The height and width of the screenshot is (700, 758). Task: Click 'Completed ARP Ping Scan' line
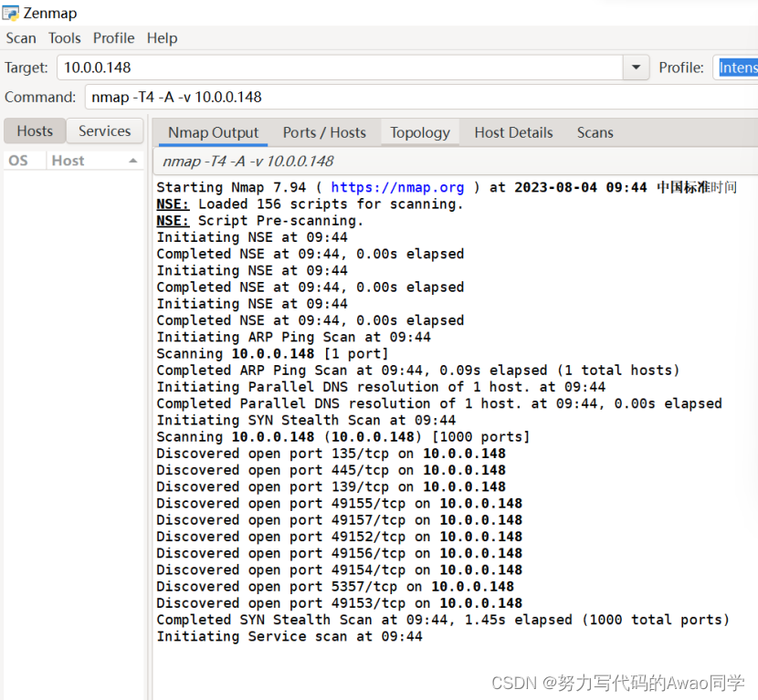coord(418,371)
